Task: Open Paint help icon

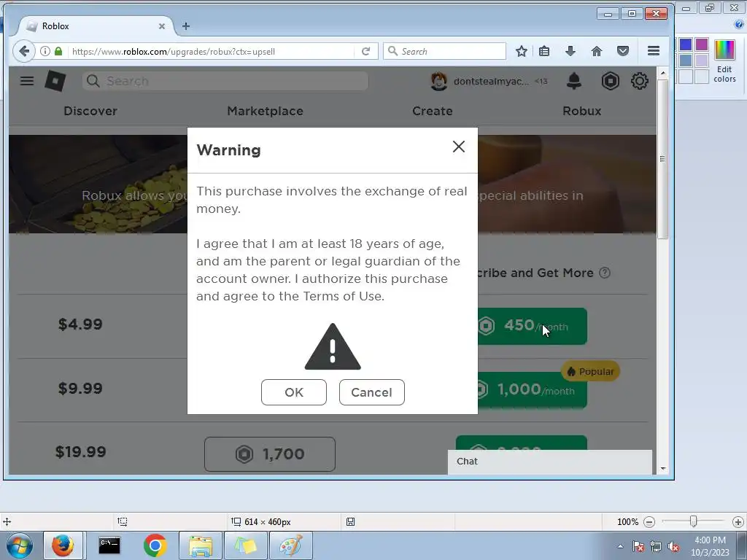Action: coord(740,24)
